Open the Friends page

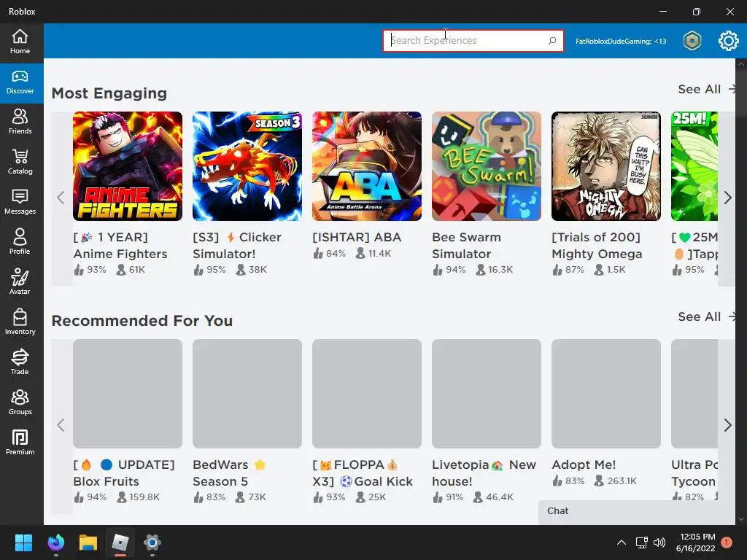tap(20, 122)
